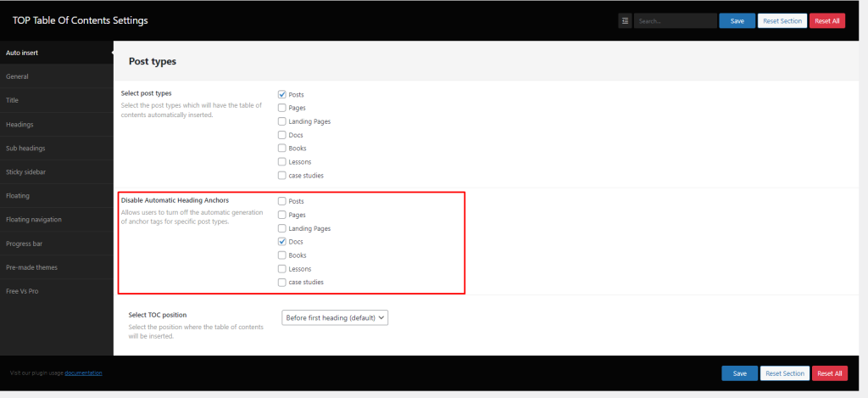868x398 pixels.
Task: Check Posts under Disable Automatic Heading Anchors
Action: tap(281, 201)
